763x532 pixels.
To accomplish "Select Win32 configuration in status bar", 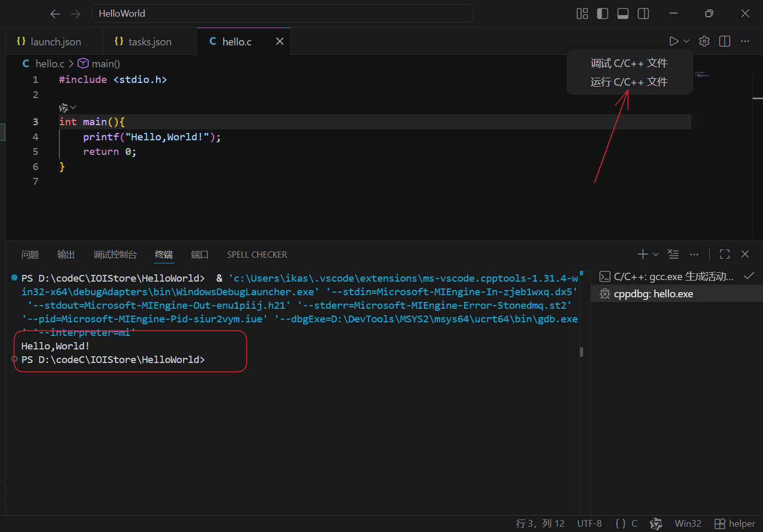I will coord(688,524).
